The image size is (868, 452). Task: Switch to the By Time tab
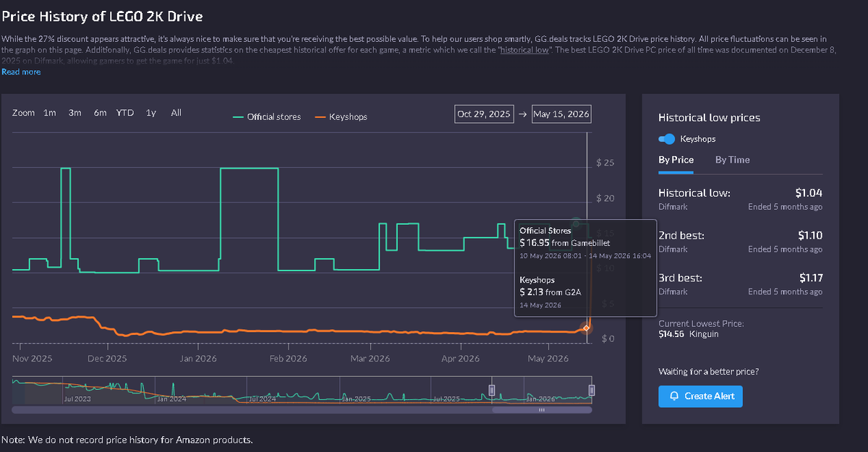[x=732, y=160]
